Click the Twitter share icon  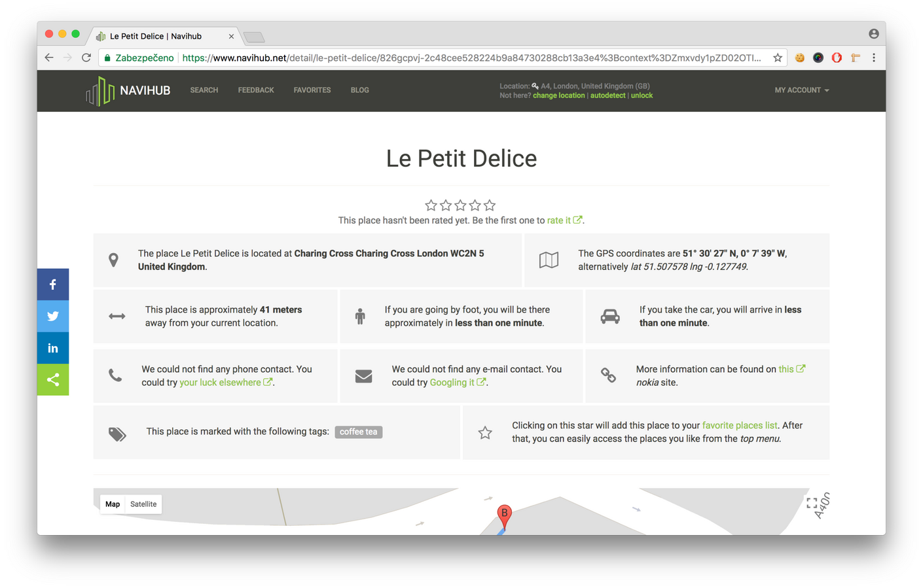coord(53,316)
